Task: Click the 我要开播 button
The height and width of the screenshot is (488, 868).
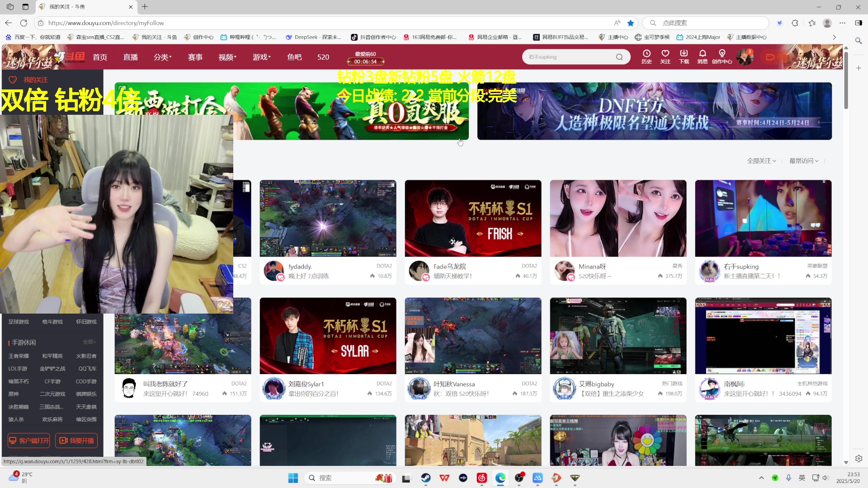Action: point(76,441)
